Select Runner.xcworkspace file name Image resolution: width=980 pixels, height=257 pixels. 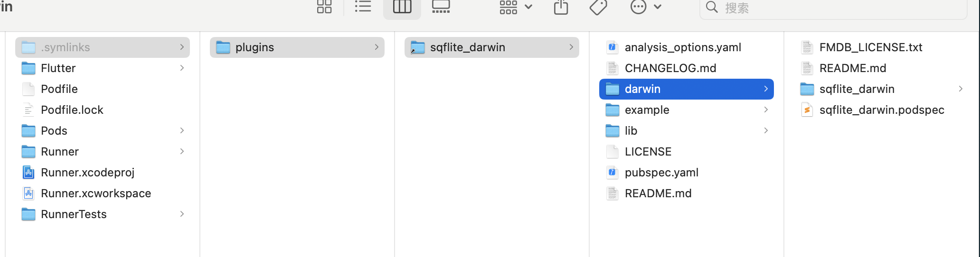click(x=96, y=193)
